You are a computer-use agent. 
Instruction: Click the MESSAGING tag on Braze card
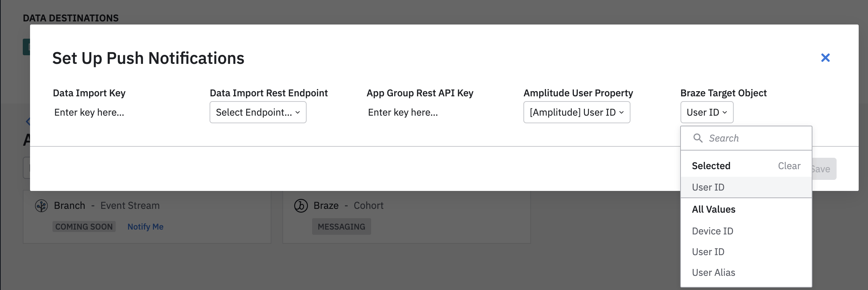(341, 227)
